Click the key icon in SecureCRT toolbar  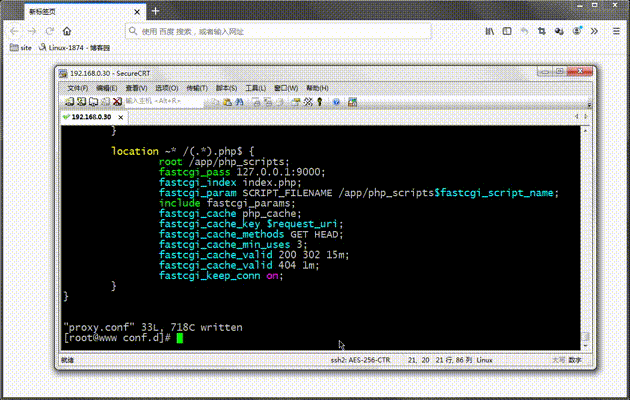[x=320, y=102]
